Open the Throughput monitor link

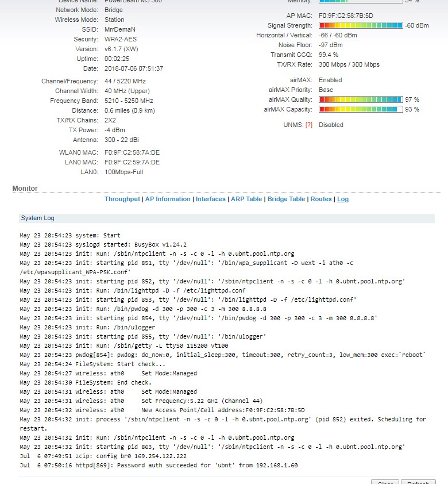click(x=122, y=199)
